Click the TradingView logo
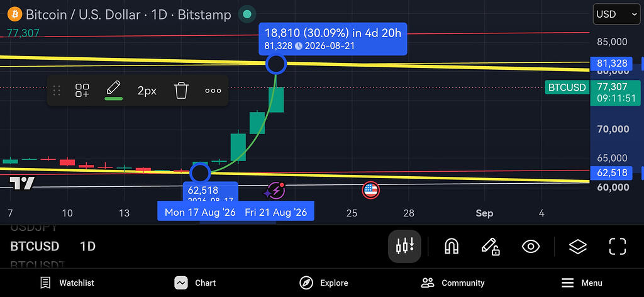The image size is (644, 297). [x=22, y=183]
